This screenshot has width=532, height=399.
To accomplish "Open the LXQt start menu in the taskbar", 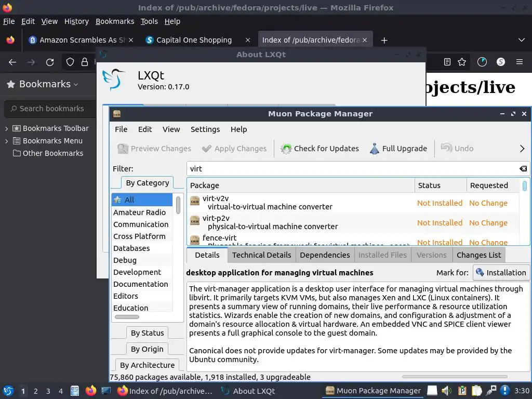I will 8,391.
